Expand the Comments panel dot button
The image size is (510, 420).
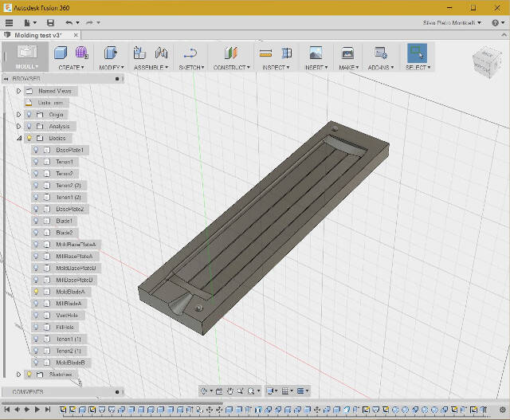click(117, 392)
